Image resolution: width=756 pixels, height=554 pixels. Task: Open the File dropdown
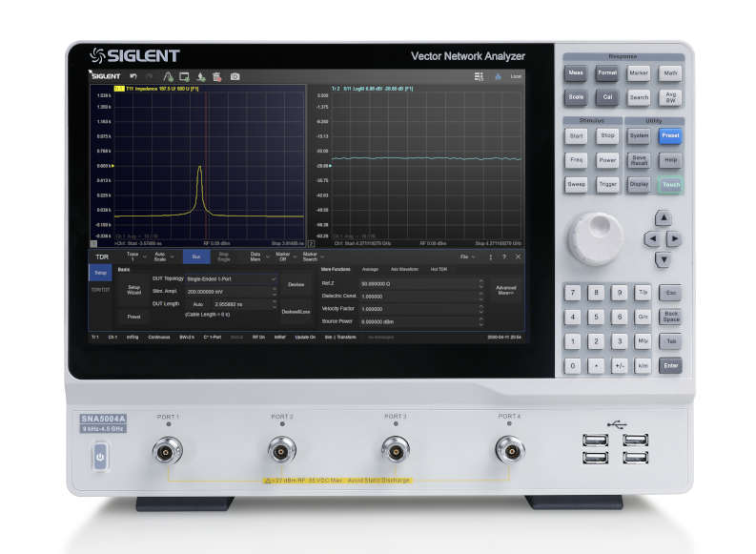tap(468, 257)
